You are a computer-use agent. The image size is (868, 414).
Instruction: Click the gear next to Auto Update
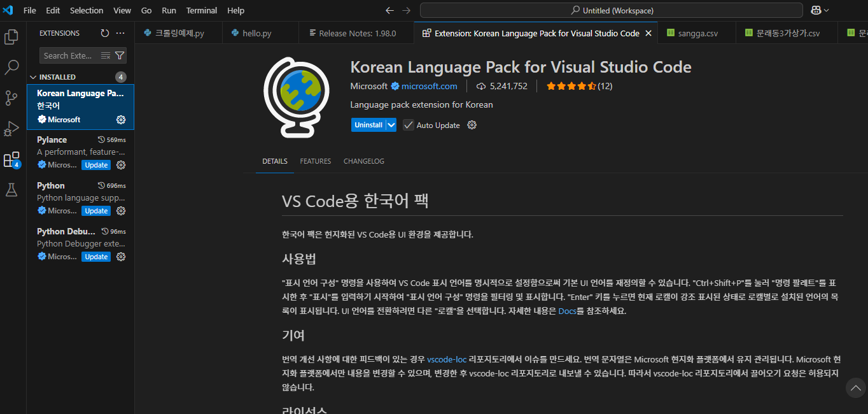472,125
